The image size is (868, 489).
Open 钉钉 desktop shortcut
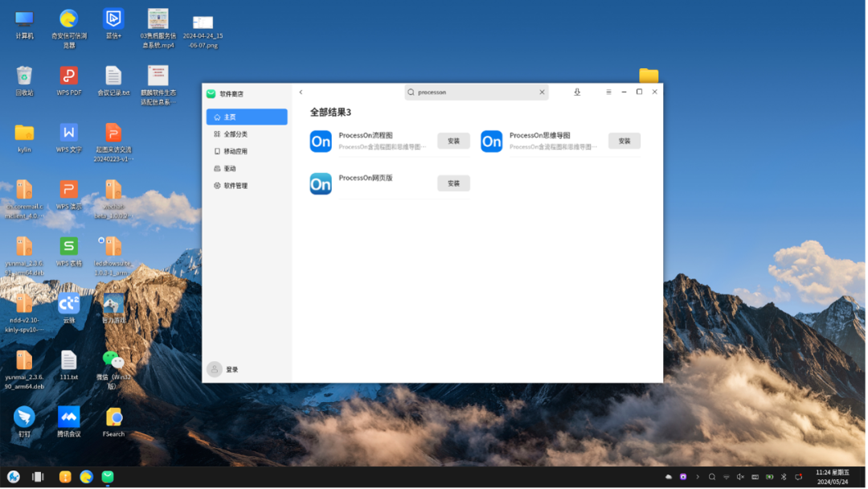24,417
